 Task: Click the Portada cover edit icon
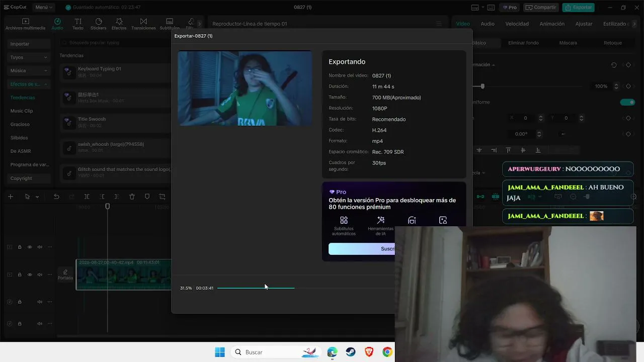click(65, 275)
